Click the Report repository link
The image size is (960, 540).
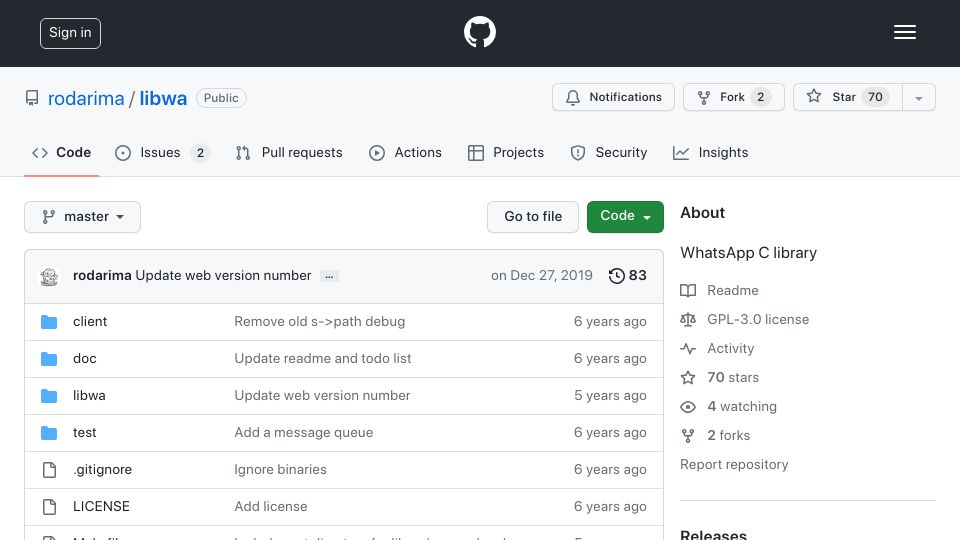point(734,465)
